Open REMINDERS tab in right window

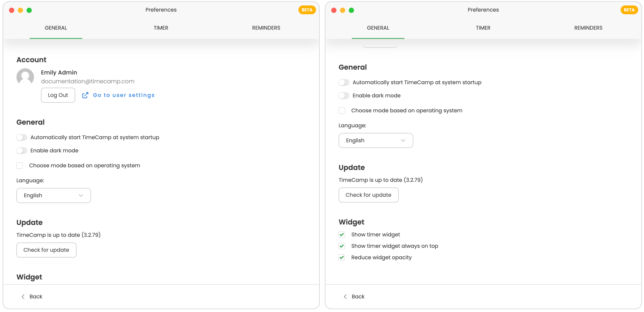click(588, 28)
